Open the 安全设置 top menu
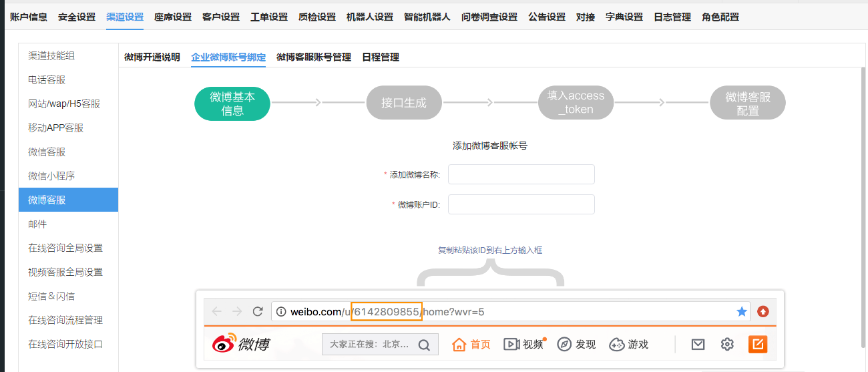Screen dimensions: 868x372 coord(77,17)
